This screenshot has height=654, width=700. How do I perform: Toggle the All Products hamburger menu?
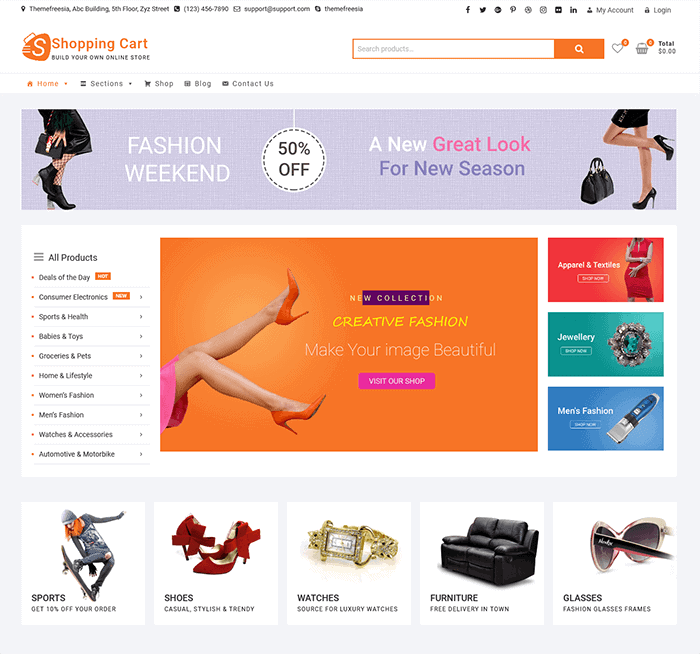pyautogui.click(x=39, y=257)
